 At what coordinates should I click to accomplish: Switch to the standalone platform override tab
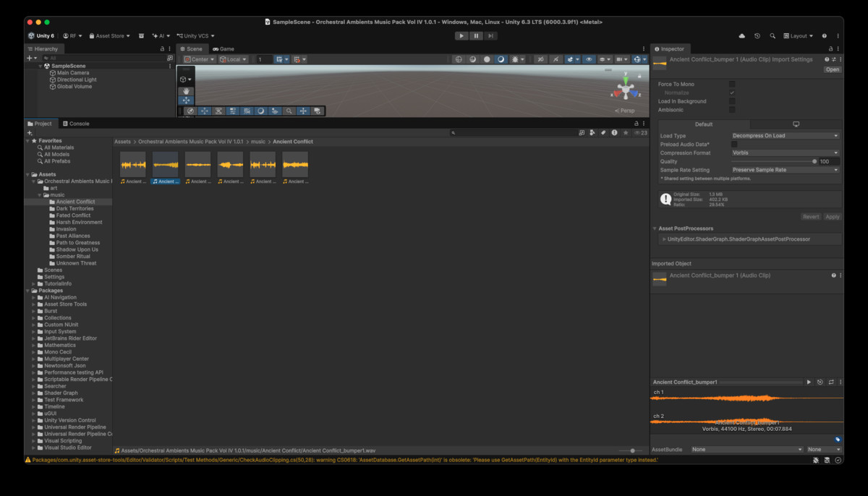pos(796,124)
